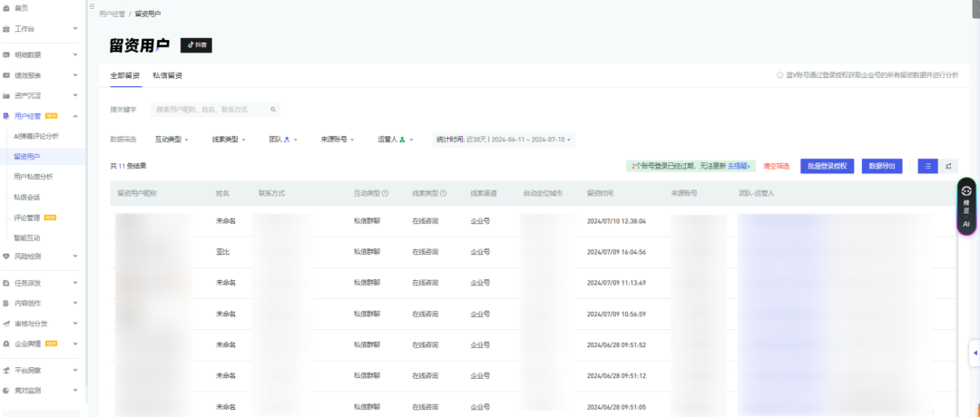Open the 榜豆 AI assistant widget
This screenshot has height=417, width=980.
click(x=966, y=207)
